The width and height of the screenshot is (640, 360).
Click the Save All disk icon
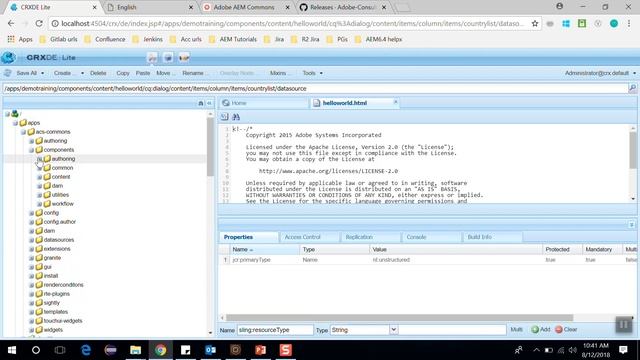click(8, 73)
